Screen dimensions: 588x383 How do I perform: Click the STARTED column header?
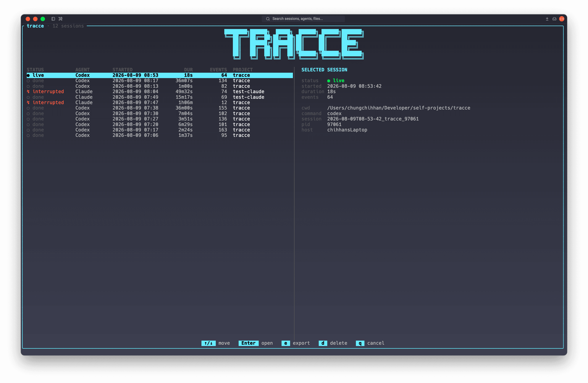[122, 70]
